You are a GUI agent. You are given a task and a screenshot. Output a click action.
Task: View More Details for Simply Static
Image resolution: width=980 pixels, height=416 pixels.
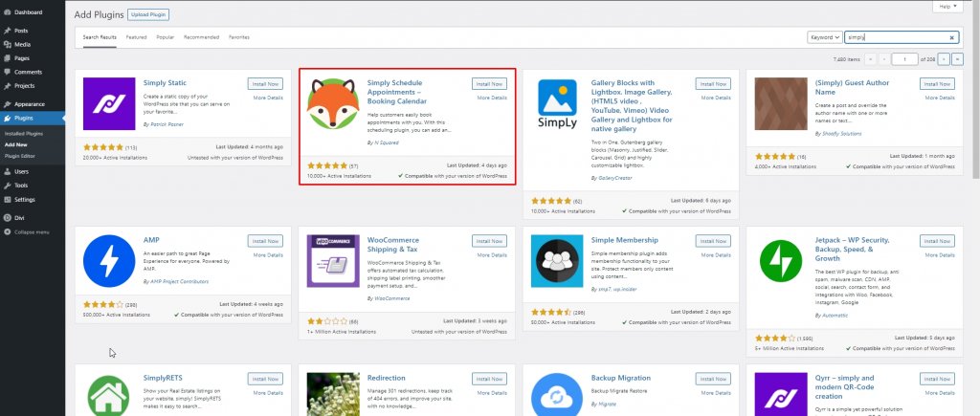268,98
